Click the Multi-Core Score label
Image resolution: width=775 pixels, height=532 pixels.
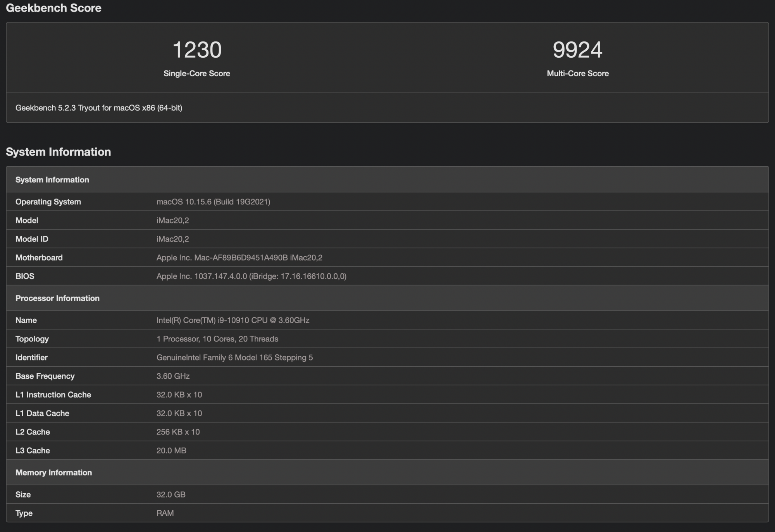click(x=577, y=74)
